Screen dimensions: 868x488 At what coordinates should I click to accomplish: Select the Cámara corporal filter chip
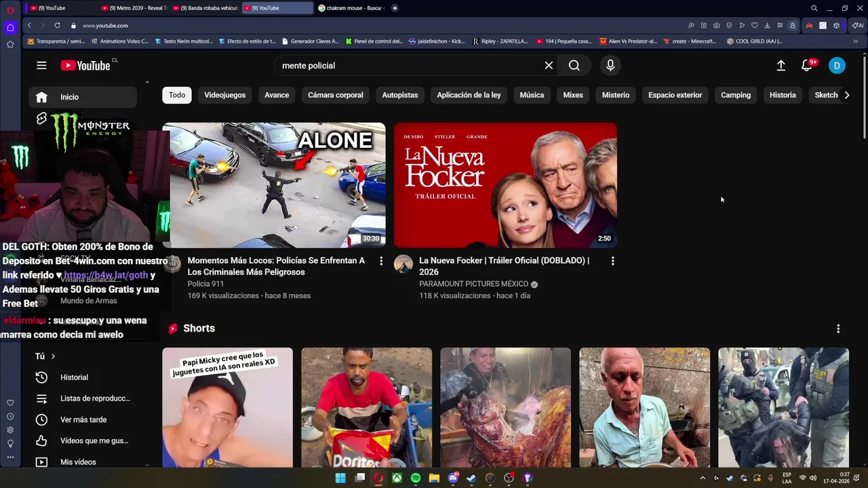point(336,96)
